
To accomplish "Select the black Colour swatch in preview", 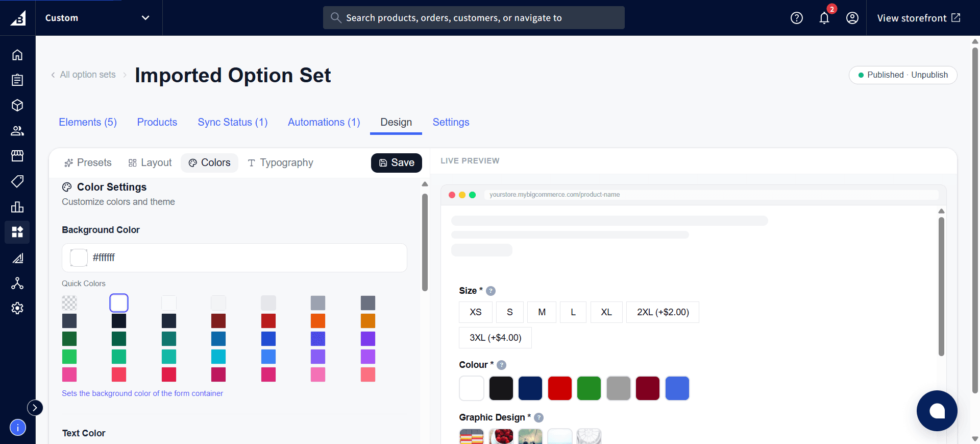I will click(x=501, y=388).
